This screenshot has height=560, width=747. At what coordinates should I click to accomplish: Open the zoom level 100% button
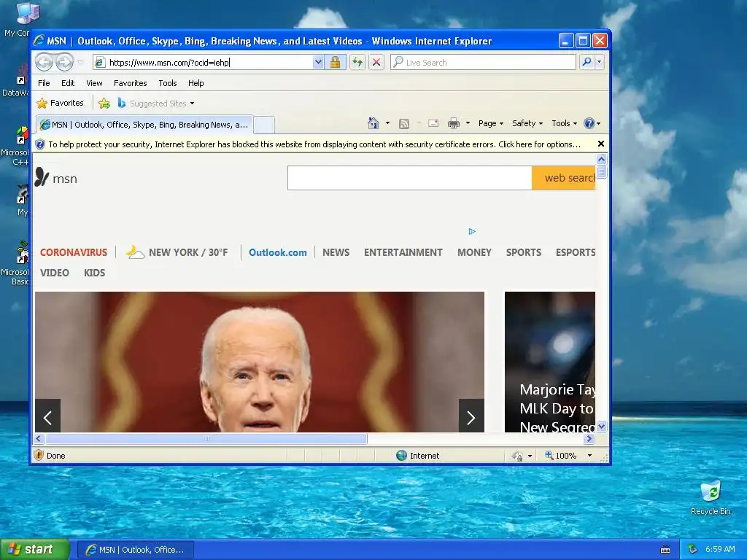(561, 456)
